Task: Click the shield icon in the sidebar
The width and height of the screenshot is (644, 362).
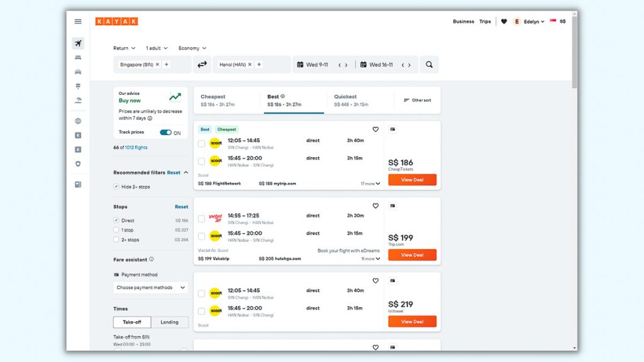Action: (78, 164)
